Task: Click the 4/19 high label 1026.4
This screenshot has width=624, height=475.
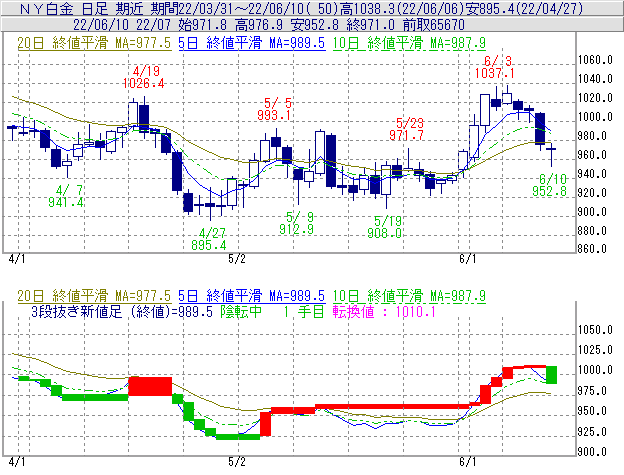Action: tap(144, 83)
